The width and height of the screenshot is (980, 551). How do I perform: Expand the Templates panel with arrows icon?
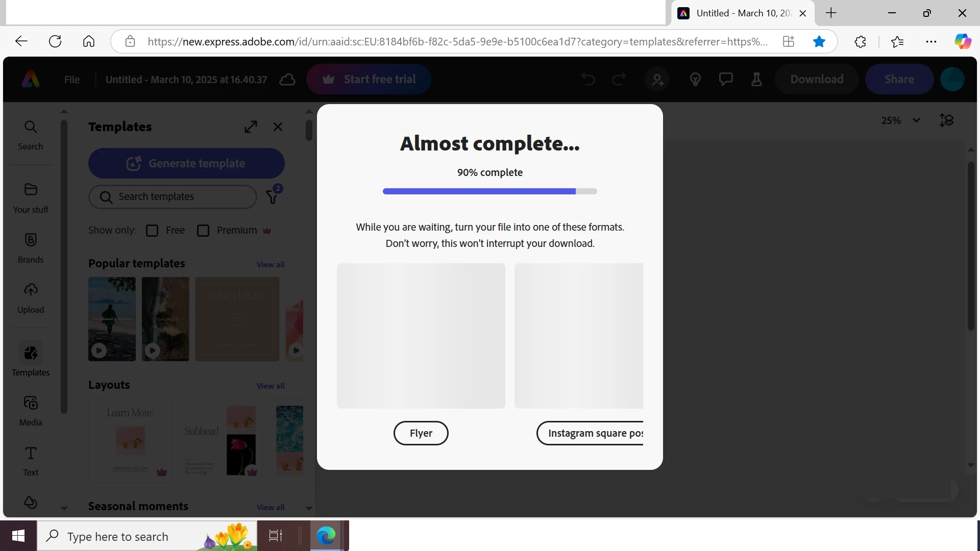pyautogui.click(x=251, y=127)
